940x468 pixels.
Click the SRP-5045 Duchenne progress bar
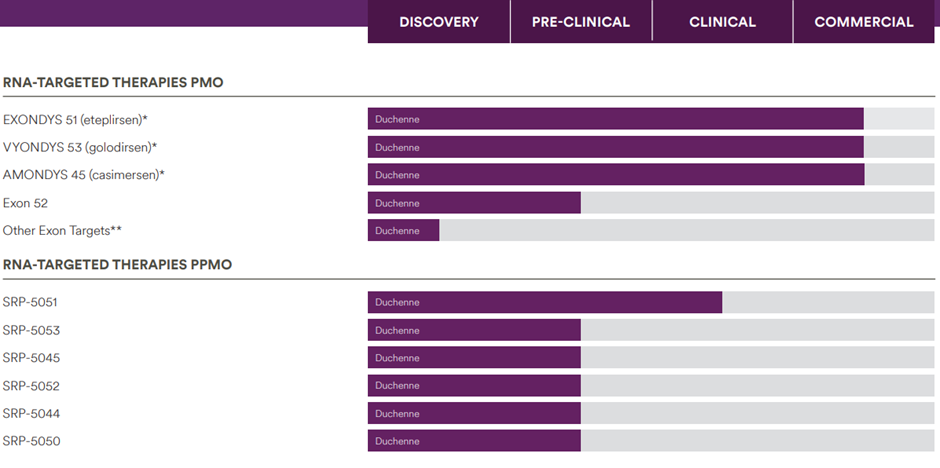click(474, 357)
